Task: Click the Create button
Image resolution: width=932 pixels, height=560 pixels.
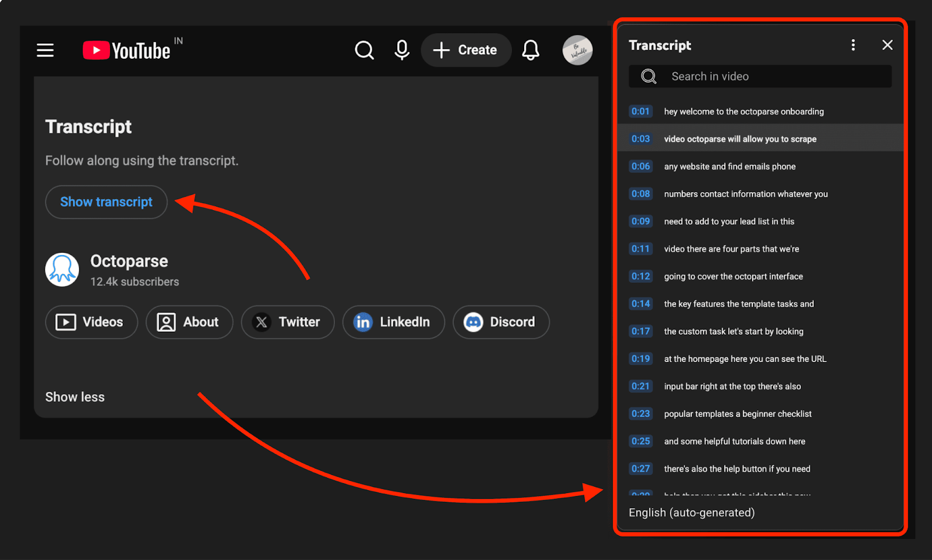Action: (465, 50)
